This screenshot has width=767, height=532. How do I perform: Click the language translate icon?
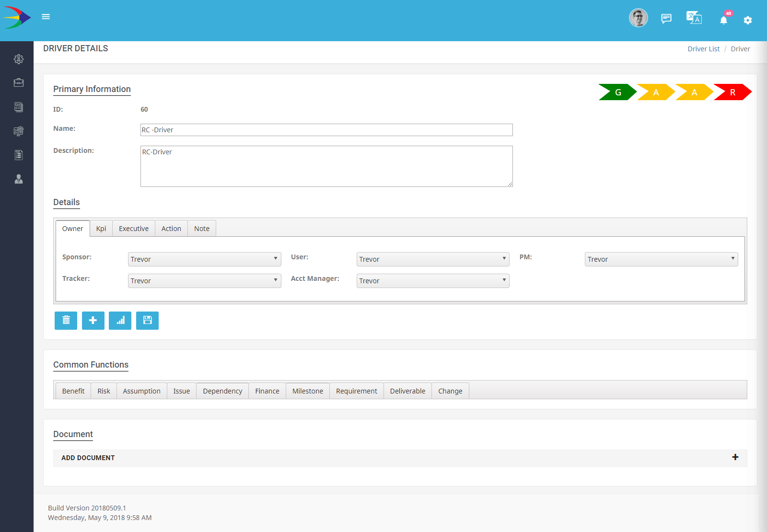[694, 18]
